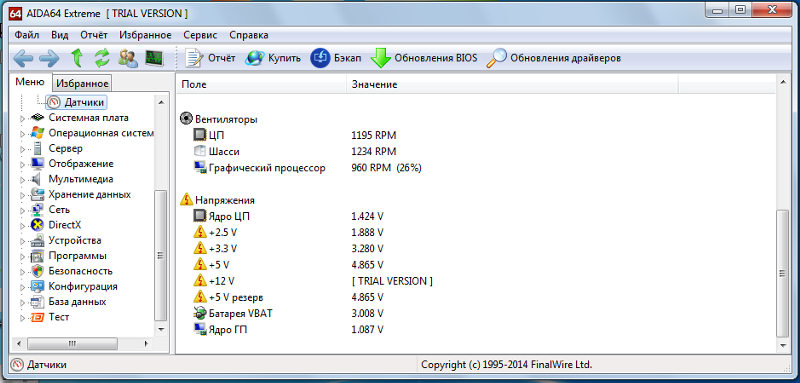Expand the Мультимедиа node
This screenshot has width=800, height=383.
click(x=22, y=180)
